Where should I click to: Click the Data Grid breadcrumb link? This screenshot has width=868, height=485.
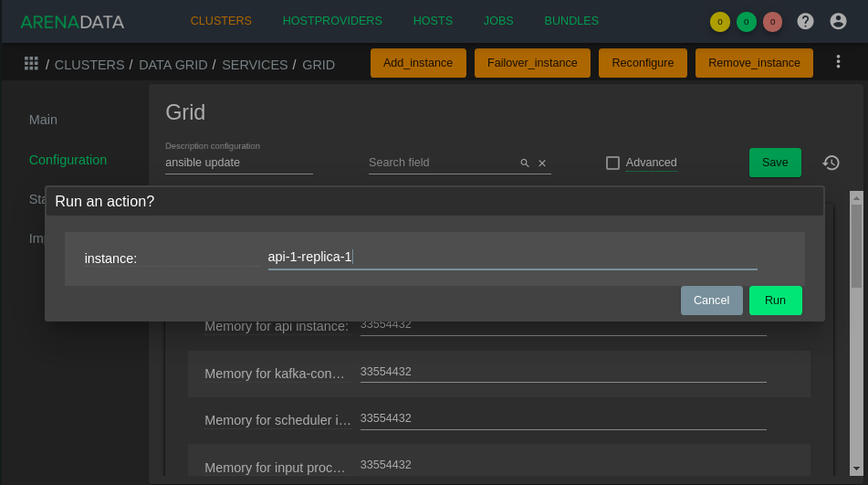click(173, 65)
